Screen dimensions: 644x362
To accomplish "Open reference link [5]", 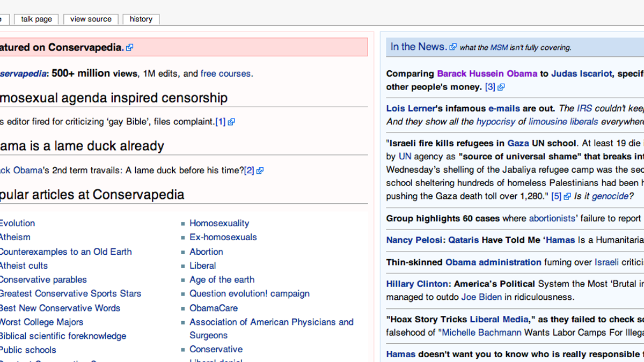I will tap(557, 196).
